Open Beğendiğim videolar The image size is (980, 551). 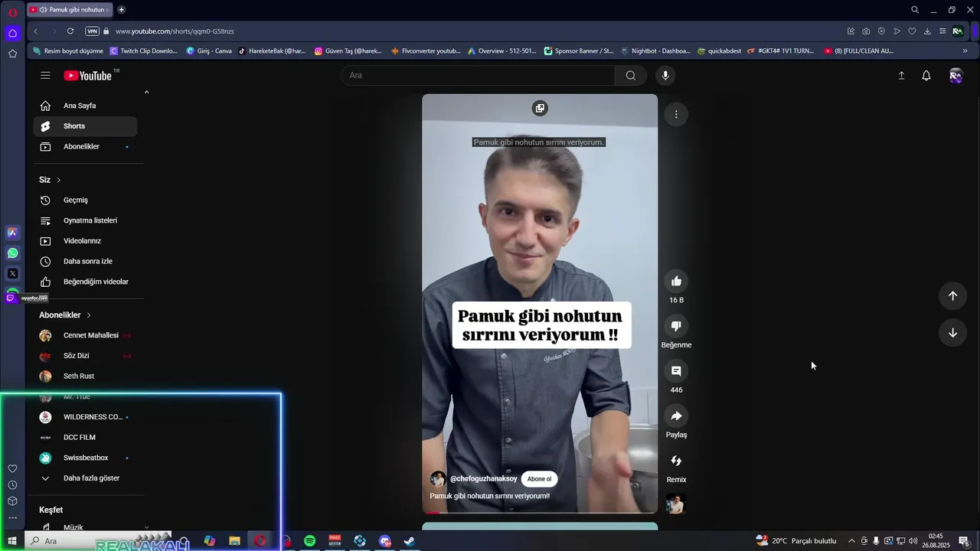tap(85, 282)
